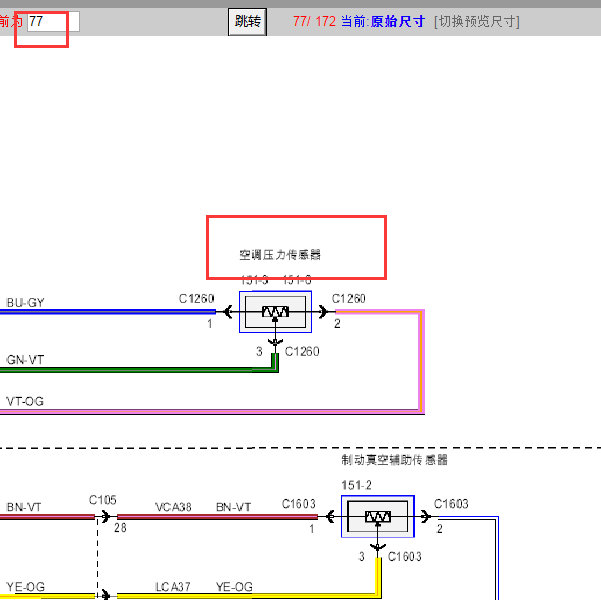Click the VCA38 circuit label
This screenshot has height=600, width=601.
pyautogui.click(x=173, y=507)
